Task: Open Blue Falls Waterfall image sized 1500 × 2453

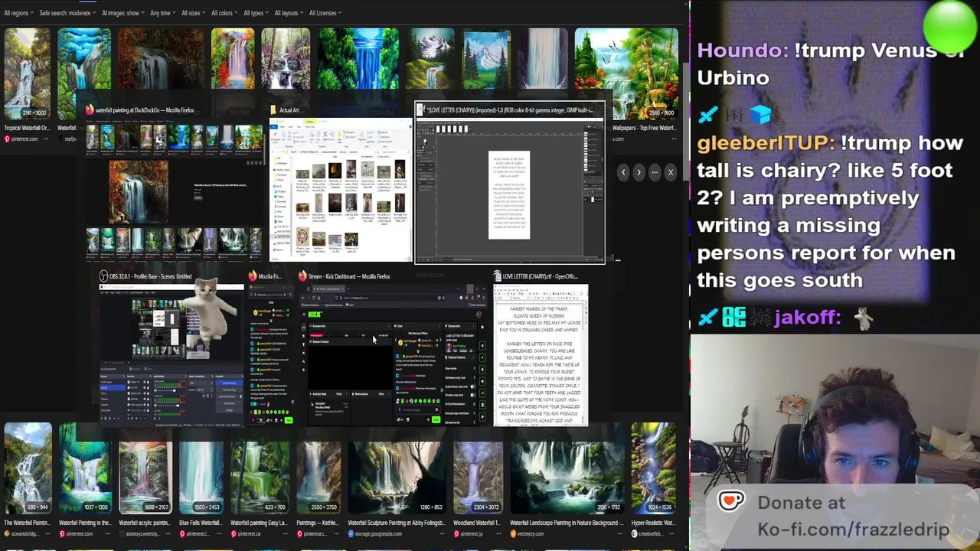Action: click(x=201, y=469)
